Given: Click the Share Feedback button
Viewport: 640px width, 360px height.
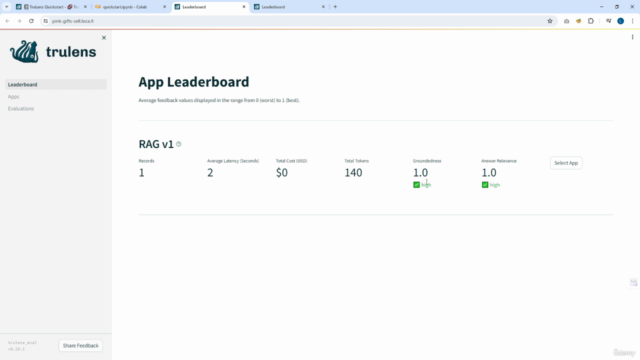Looking at the screenshot, I should point(80,345).
